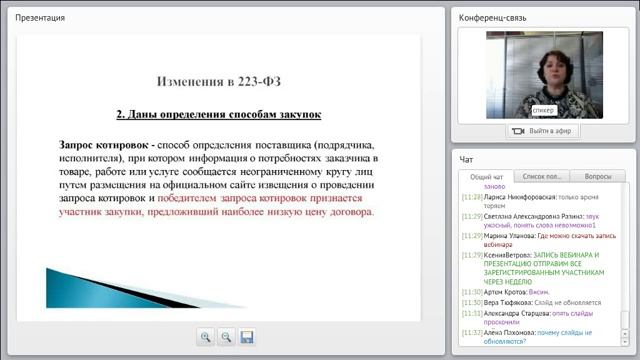Click the chat scrollbar up arrow above the bottom
Viewport: 640px width, 360px height.
pyautogui.click(x=625, y=333)
